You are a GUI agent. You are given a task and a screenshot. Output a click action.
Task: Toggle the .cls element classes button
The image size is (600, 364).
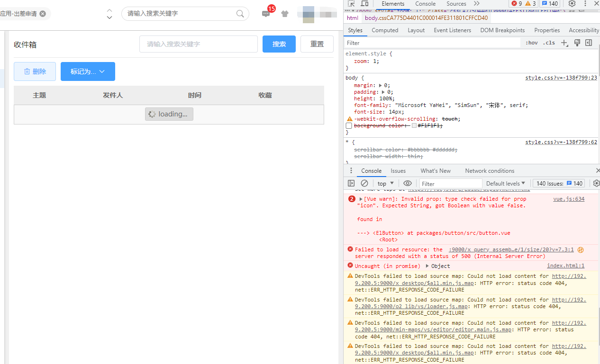pyautogui.click(x=548, y=43)
